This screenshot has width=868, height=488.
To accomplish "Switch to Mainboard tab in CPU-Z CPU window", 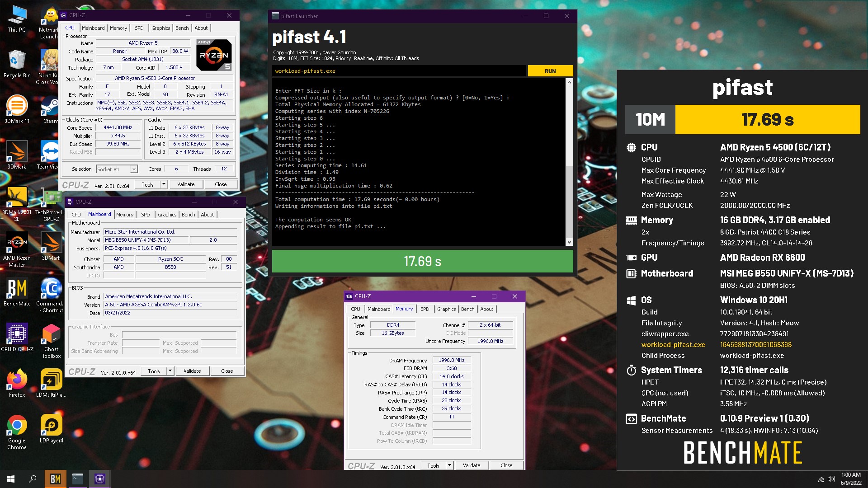I will (x=93, y=28).
